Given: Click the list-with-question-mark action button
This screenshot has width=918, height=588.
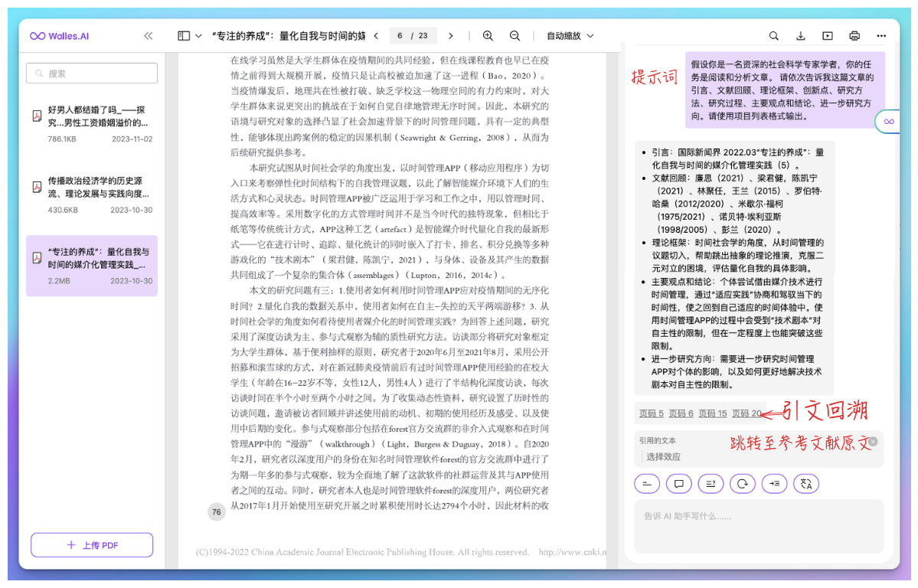Looking at the screenshot, I should (x=711, y=484).
